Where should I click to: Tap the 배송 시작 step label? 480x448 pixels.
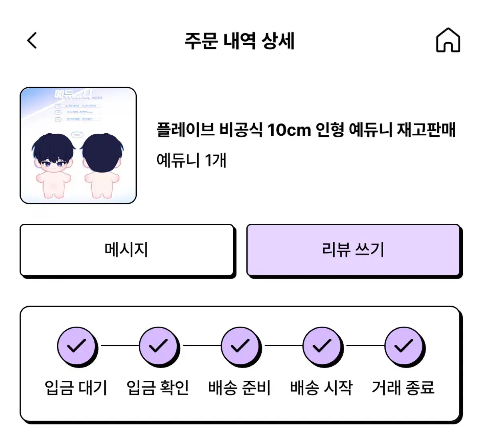[x=322, y=388]
